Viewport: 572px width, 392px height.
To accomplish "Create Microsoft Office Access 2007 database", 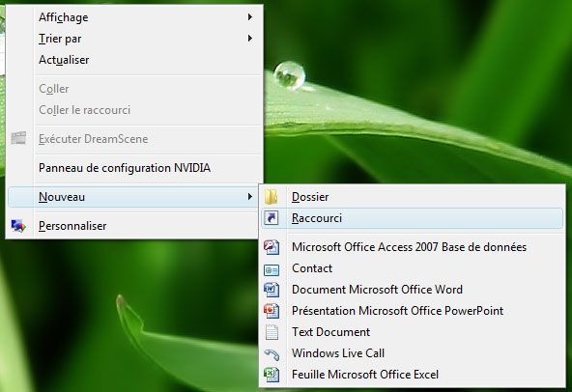I will [413, 247].
